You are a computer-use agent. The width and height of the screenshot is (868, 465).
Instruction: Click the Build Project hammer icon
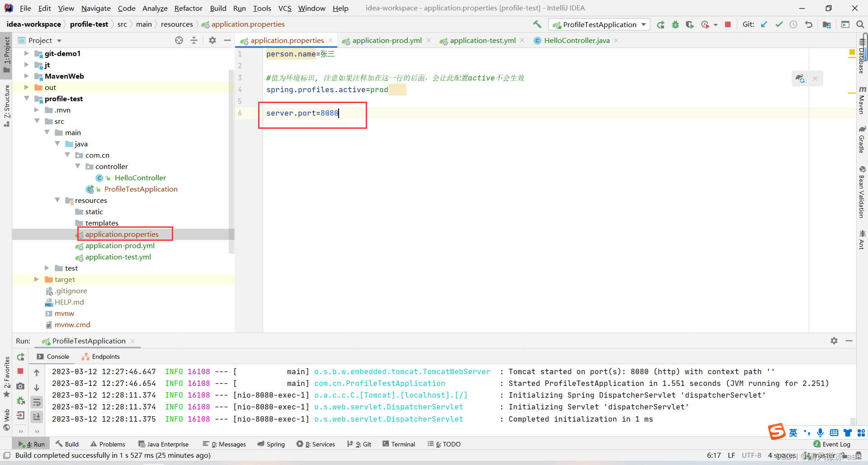click(x=537, y=24)
